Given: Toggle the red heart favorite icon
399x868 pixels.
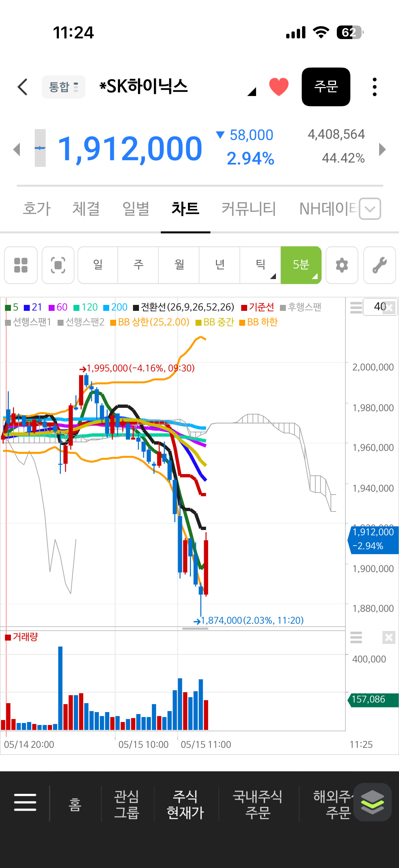Looking at the screenshot, I should click(x=279, y=87).
